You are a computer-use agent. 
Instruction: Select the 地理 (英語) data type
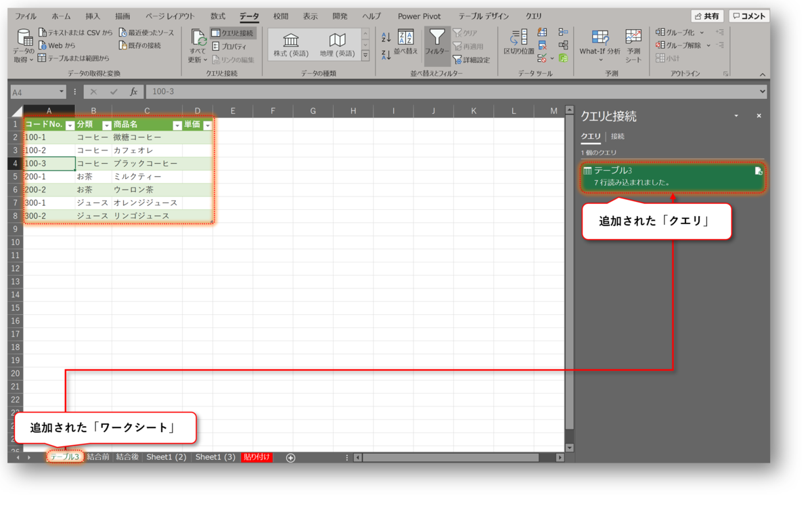coord(336,44)
